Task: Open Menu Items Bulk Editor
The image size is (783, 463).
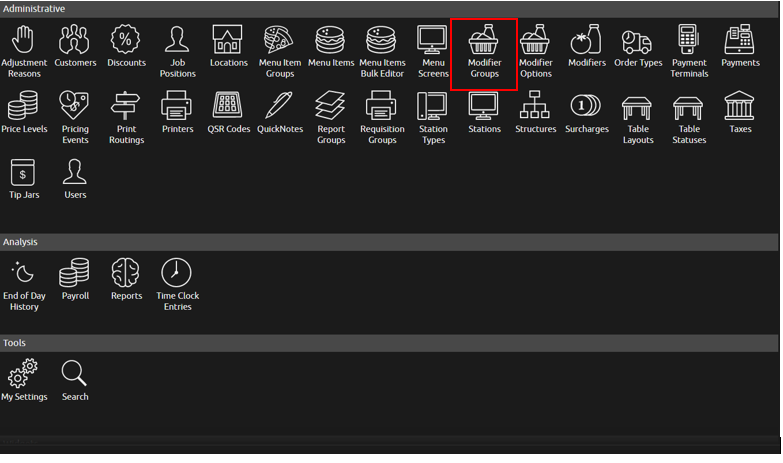Action: point(382,51)
